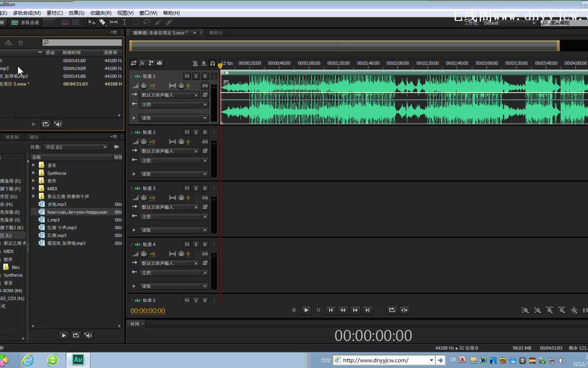Open the 收藏夹(R) menu
Screen dimensions: 588x368
101,13
